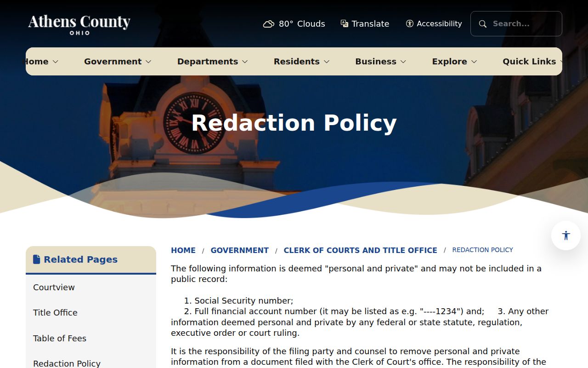
Task: Open the floating accessibility widget button
Action: click(566, 236)
